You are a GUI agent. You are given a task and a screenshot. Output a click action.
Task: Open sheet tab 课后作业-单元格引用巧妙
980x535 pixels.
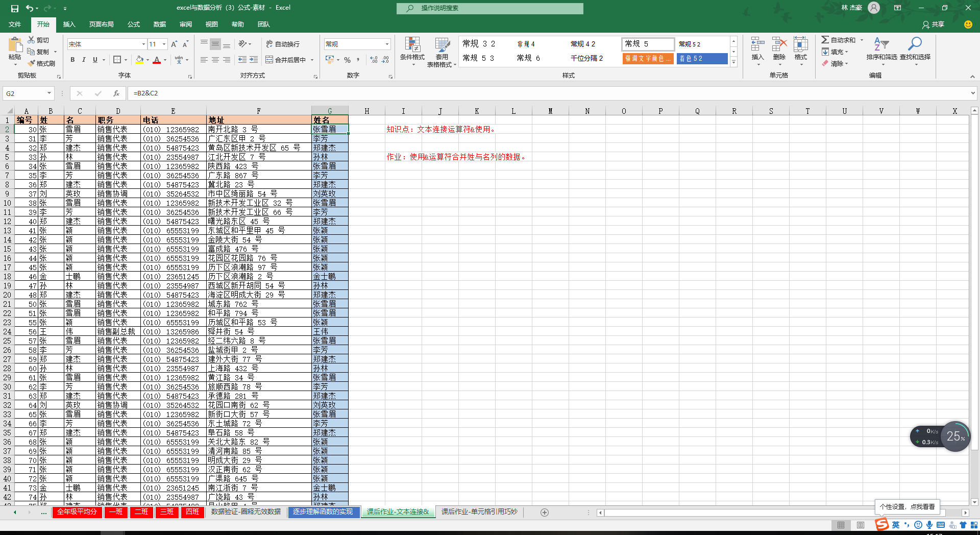pyautogui.click(x=479, y=512)
